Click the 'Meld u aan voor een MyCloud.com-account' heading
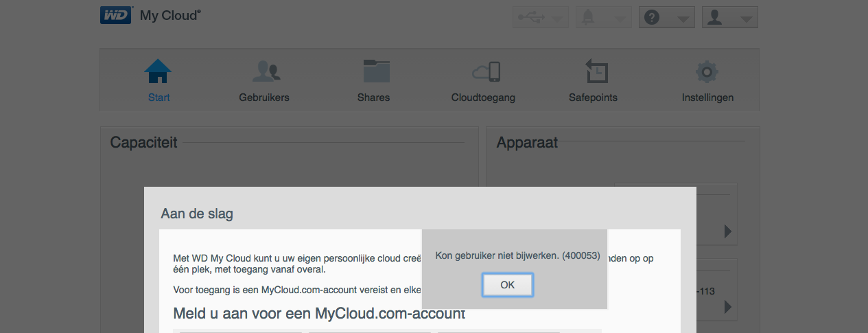The width and height of the screenshot is (868, 333). tap(319, 314)
